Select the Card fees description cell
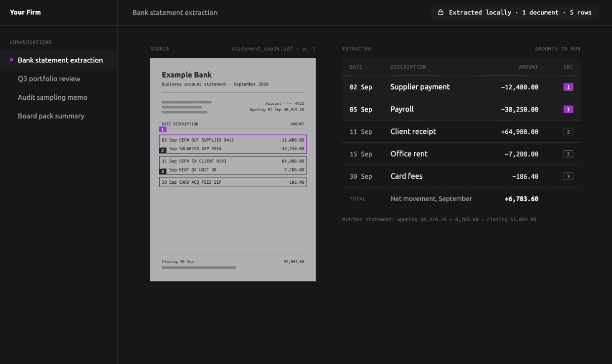The width and height of the screenshot is (612, 364). pos(406,176)
